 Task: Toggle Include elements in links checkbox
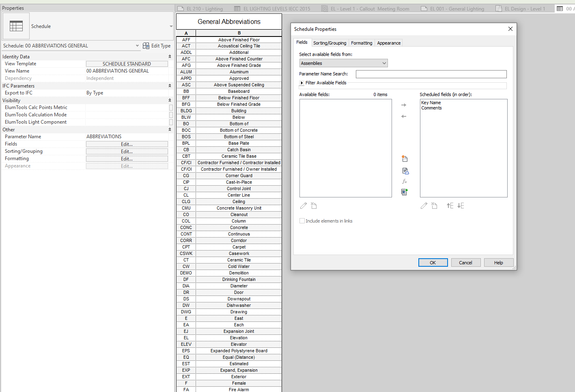302,221
